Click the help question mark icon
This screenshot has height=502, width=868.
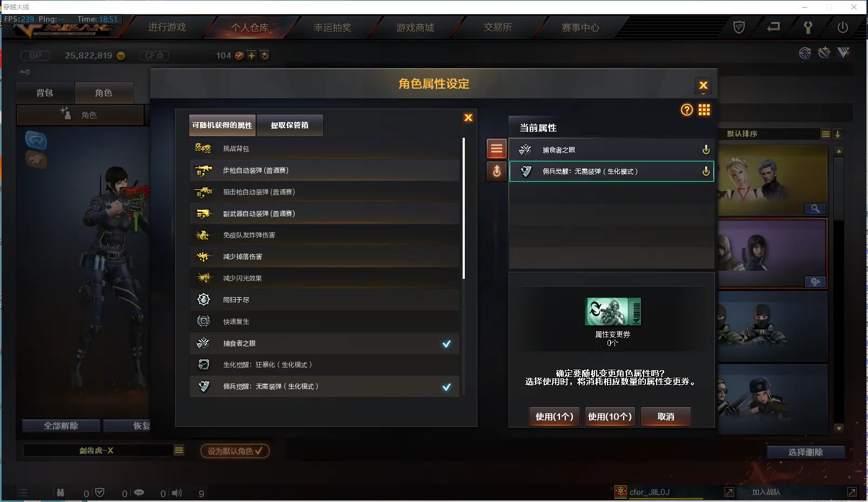tap(686, 110)
